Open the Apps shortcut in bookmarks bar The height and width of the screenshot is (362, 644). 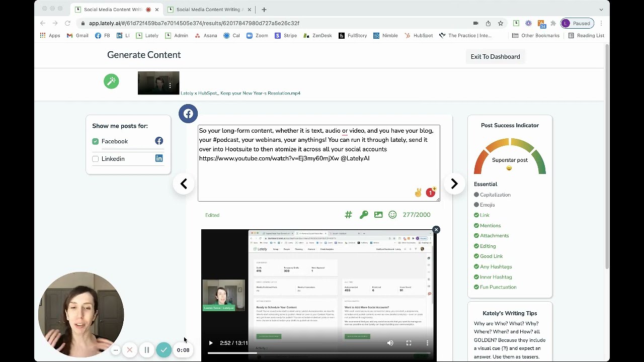[50, 36]
